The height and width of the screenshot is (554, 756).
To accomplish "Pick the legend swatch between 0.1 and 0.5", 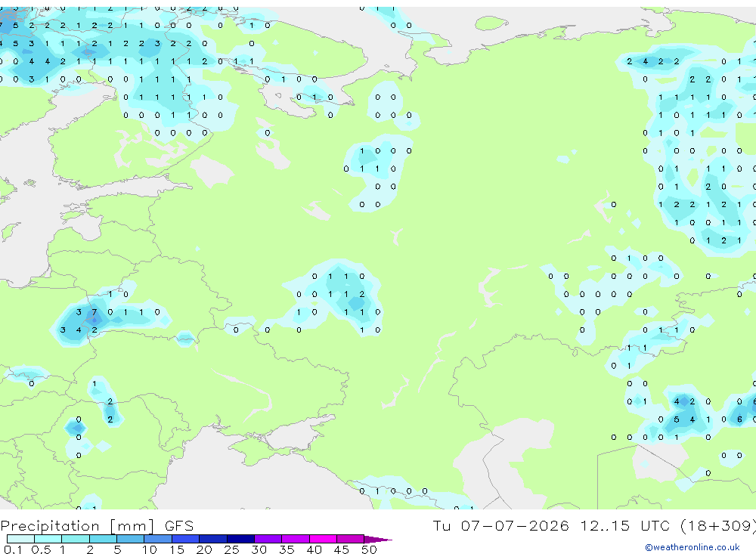I will [20, 539].
